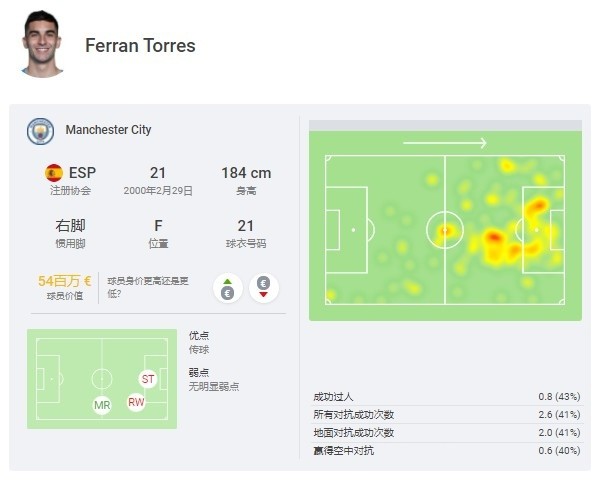The height and width of the screenshot is (480, 600).
Task: Open the Manchester City team link
Action: 108,130
